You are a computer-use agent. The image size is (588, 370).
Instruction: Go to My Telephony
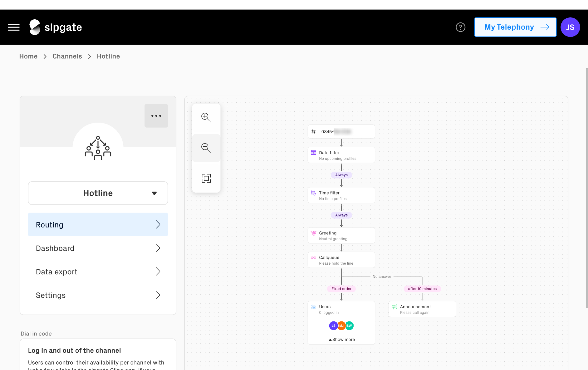coord(515,27)
